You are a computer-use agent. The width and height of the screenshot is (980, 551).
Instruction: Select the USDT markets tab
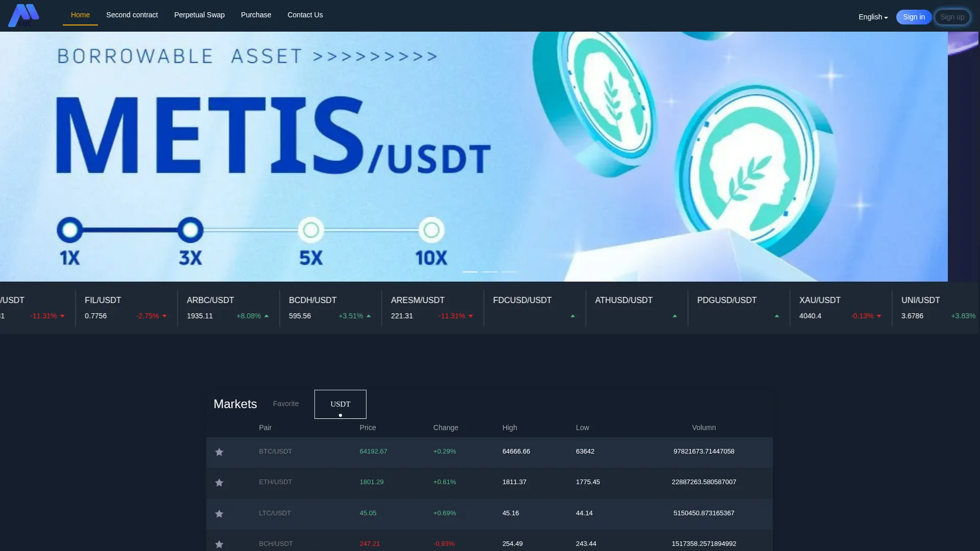[340, 404]
